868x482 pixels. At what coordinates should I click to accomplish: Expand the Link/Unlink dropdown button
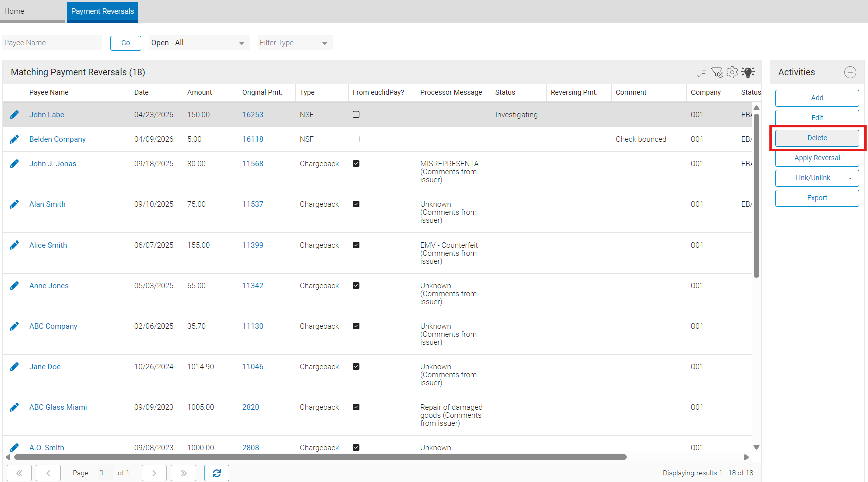(850, 178)
